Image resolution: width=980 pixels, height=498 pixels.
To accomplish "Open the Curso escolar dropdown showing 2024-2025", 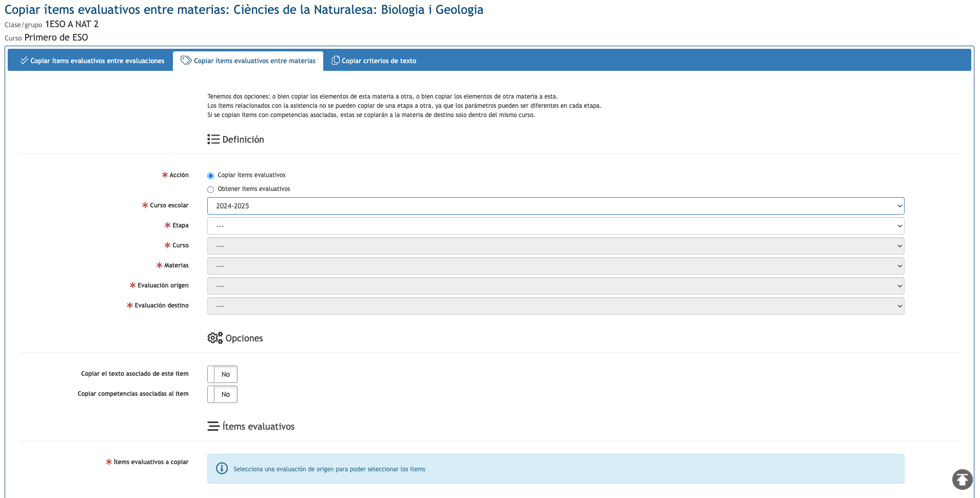I will (556, 206).
